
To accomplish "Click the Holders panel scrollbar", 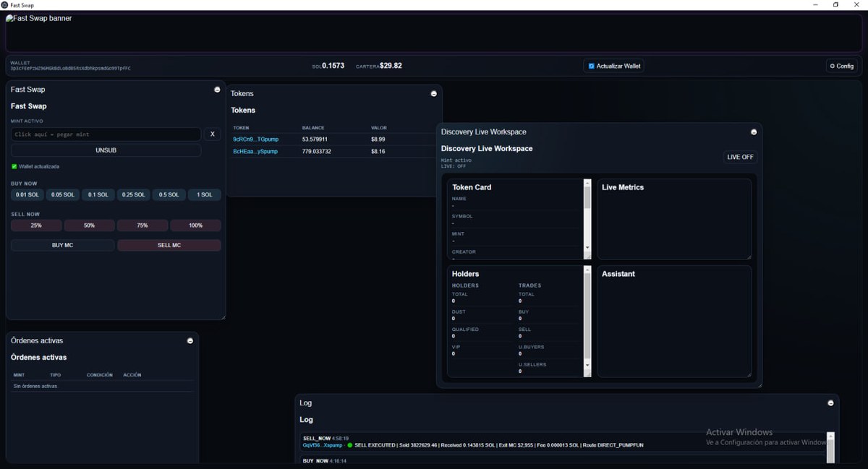I will tap(587, 321).
